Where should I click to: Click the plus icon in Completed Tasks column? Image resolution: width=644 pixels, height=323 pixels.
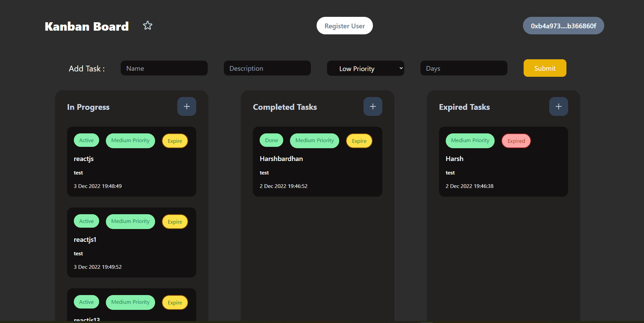pos(373,106)
